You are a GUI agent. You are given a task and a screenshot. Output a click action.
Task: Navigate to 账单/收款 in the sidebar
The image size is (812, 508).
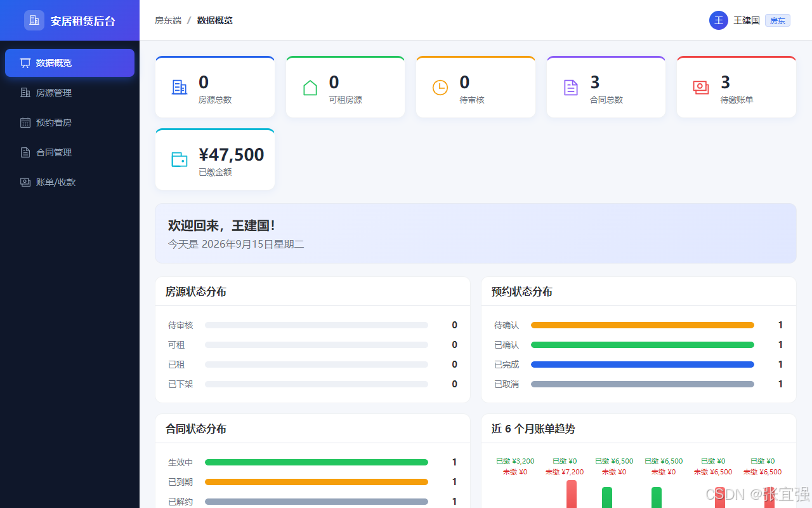tap(70, 182)
